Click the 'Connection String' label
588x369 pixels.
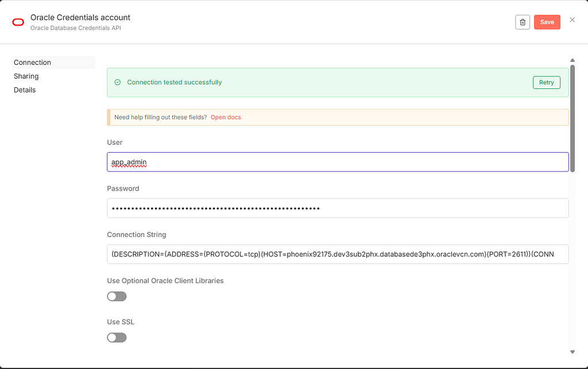pos(137,235)
